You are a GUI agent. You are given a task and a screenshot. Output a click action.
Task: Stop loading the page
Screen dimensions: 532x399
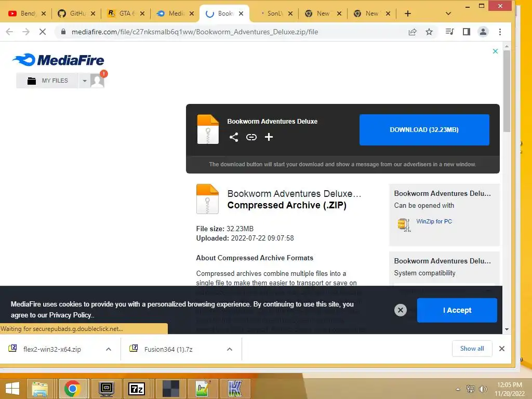[x=43, y=32]
